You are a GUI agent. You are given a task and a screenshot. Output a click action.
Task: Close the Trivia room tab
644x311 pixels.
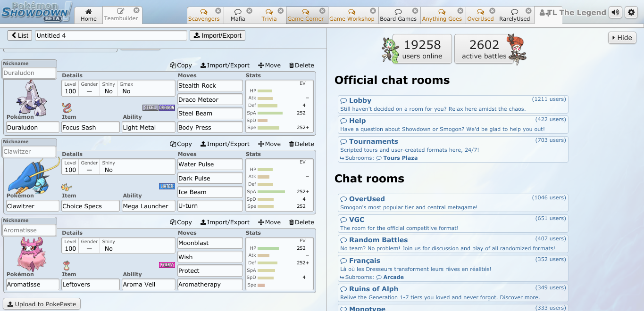coord(281,10)
